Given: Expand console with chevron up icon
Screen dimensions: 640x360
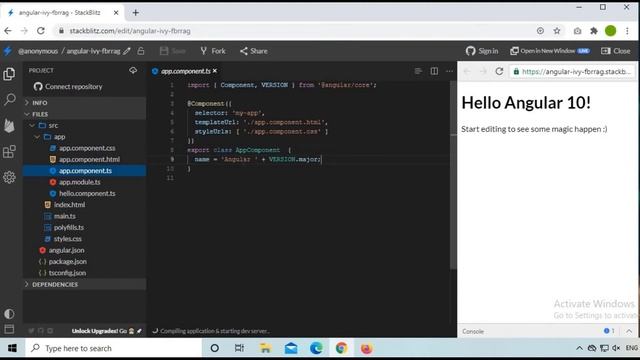Looking at the screenshot, I should coord(629,331).
